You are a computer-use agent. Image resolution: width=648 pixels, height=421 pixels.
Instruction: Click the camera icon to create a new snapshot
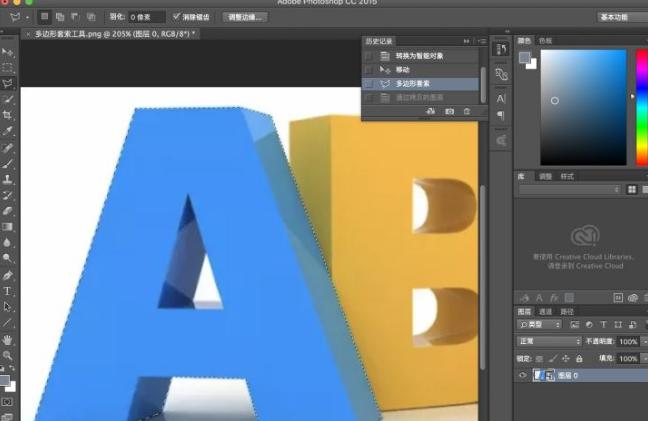[x=449, y=112]
